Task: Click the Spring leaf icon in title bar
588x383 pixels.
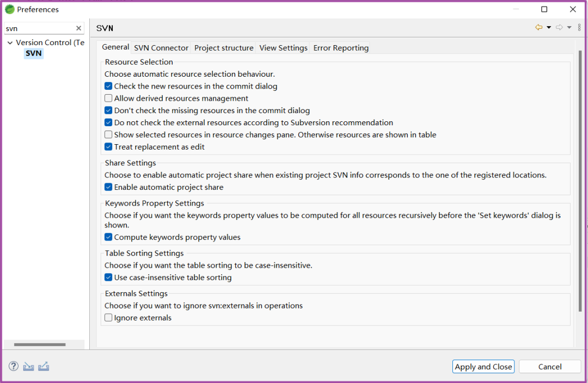Action: coord(10,9)
